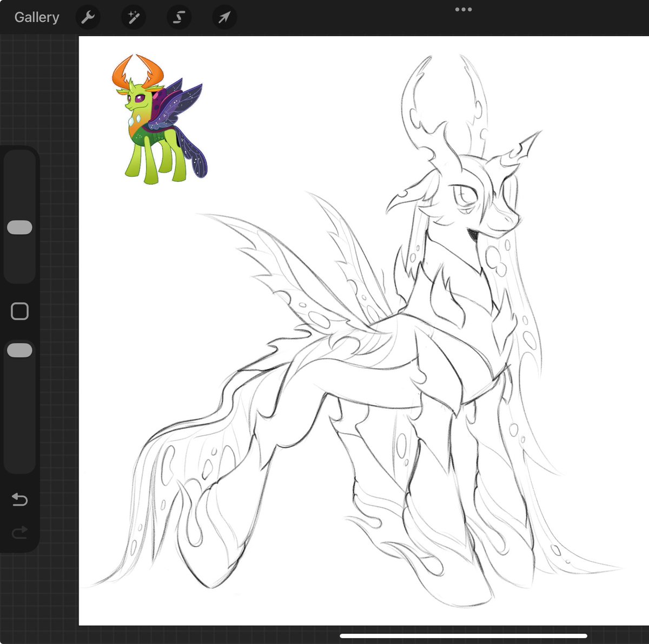Open the three-dot multitasking menu

tap(463, 9)
